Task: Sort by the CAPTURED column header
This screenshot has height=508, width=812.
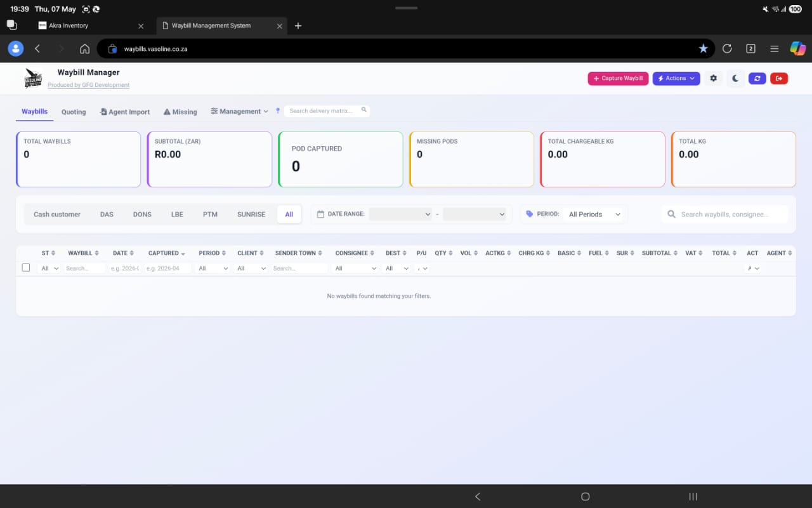Action: tap(166, 253)
